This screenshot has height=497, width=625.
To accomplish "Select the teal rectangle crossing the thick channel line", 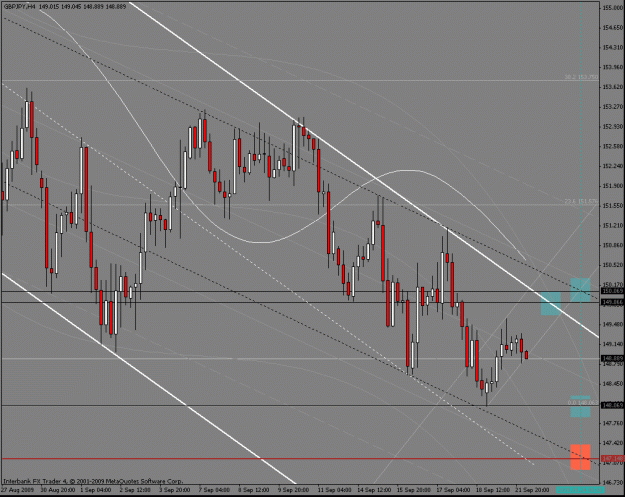I will tap(551, 304).
